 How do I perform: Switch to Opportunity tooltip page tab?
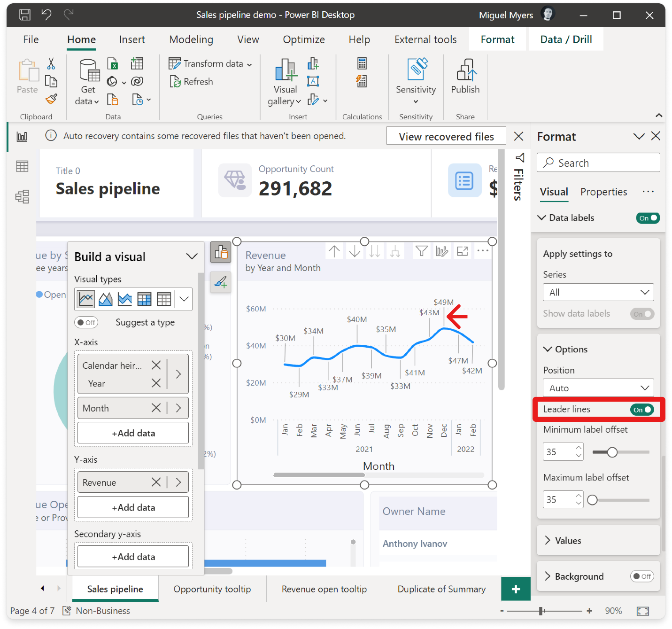click(212, 589)
